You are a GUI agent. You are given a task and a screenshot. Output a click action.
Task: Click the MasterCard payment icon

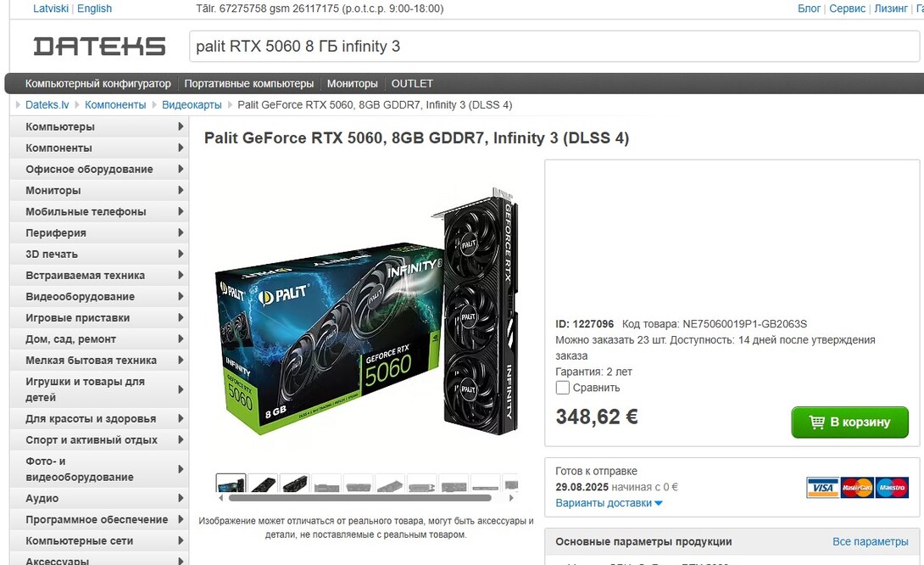coord(857,488)
